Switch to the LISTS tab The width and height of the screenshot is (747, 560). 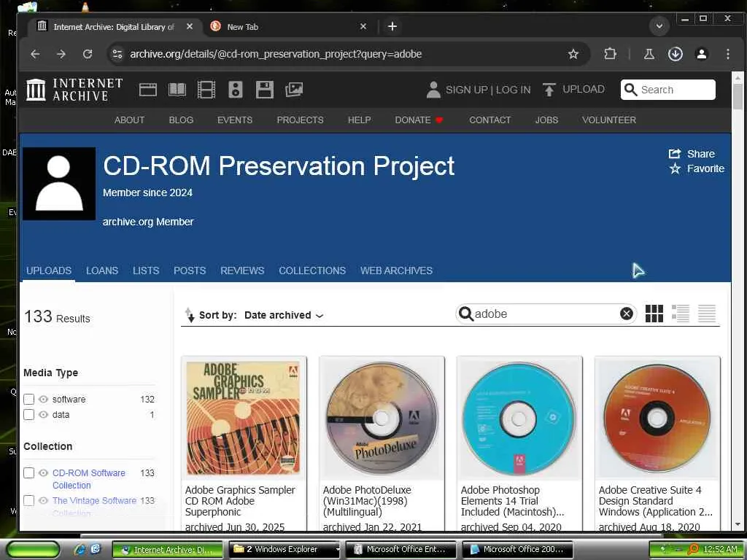point(146,271)
